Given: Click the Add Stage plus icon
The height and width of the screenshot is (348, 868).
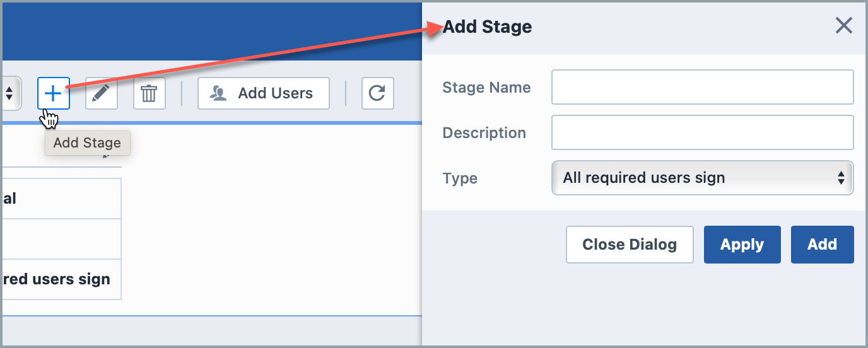Looking at the screenshot, I should (x=54, y=93).
